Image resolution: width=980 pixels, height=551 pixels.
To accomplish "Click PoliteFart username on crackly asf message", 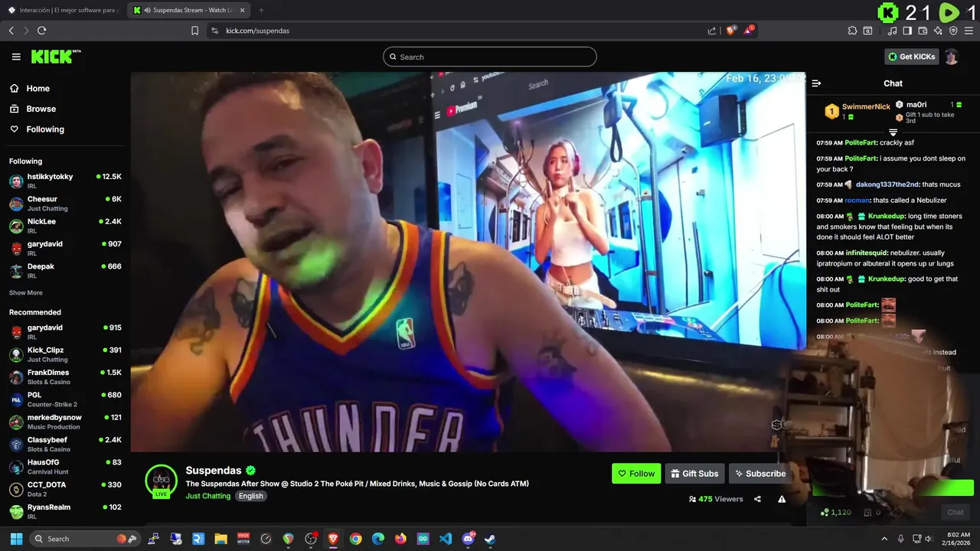I will tap(861, 142).
